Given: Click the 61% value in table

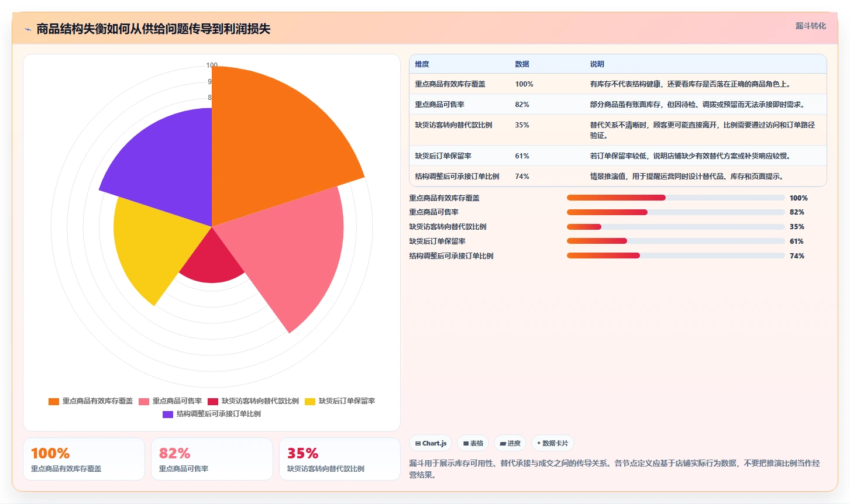Looking at the screenshot, I should coord(522,156).
